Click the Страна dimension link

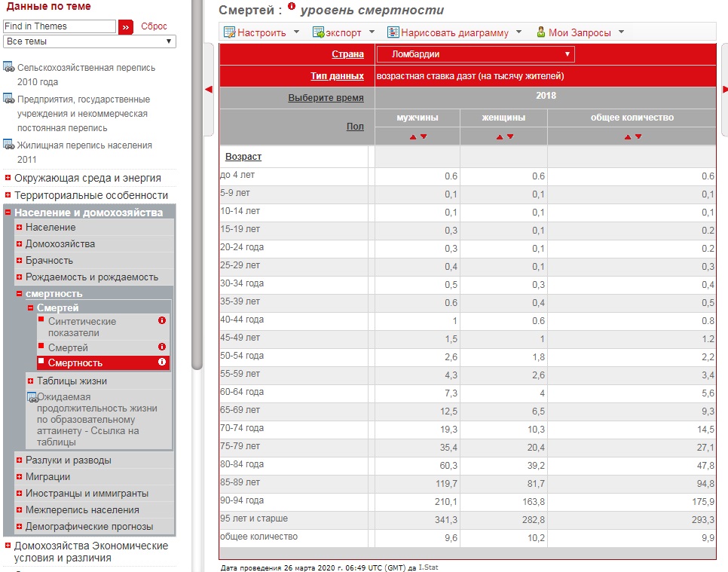point(347,54)
